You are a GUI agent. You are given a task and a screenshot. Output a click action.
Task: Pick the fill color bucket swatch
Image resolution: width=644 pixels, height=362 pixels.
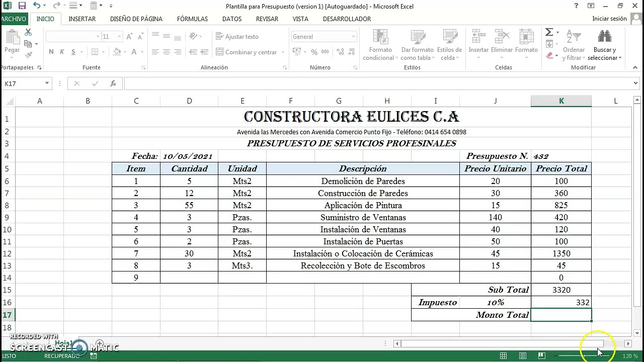[x=117, y=52]
